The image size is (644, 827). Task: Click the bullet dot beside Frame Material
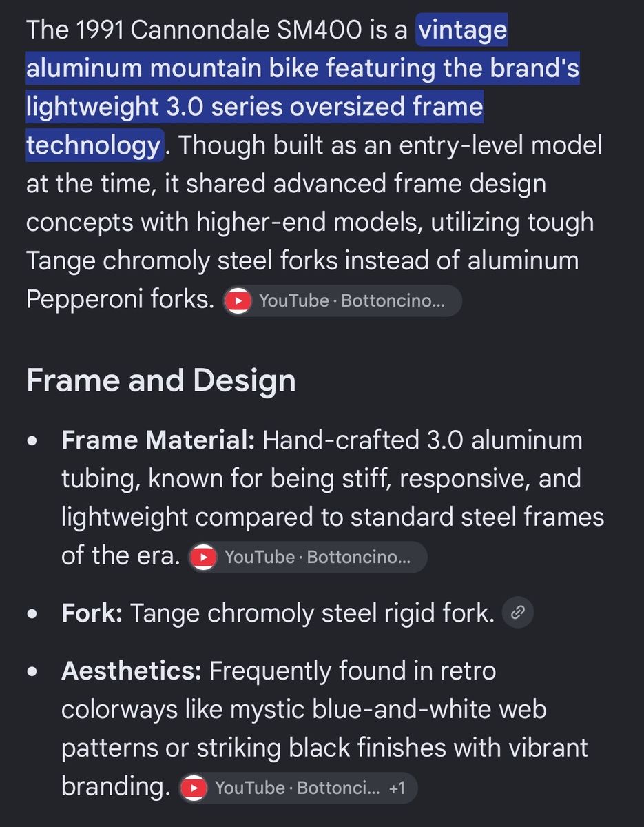coord(32,440)
